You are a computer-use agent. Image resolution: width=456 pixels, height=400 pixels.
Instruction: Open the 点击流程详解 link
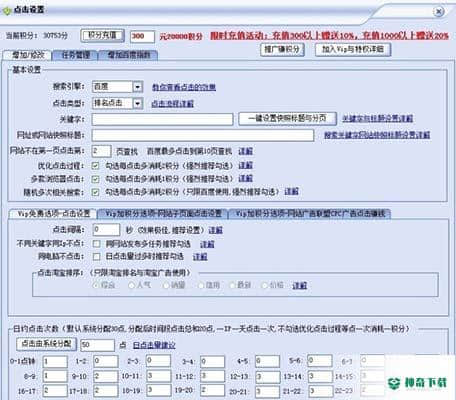[172, 104]
